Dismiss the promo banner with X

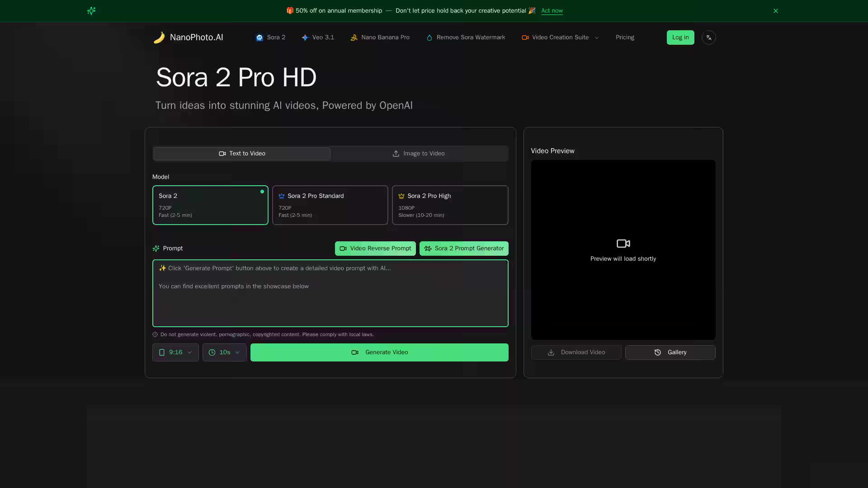click(x=775, y=11)
